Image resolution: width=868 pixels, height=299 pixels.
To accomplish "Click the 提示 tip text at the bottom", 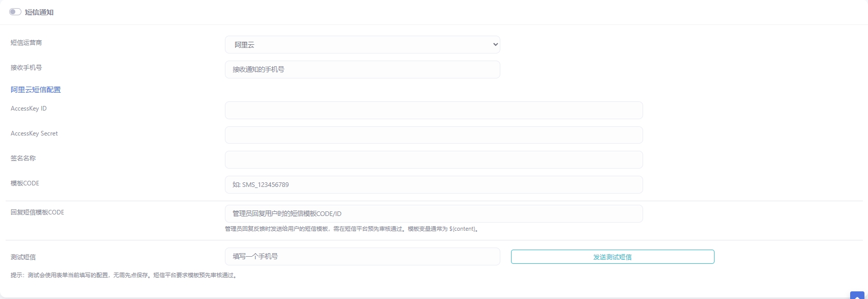I will click(x=124, y=275).
